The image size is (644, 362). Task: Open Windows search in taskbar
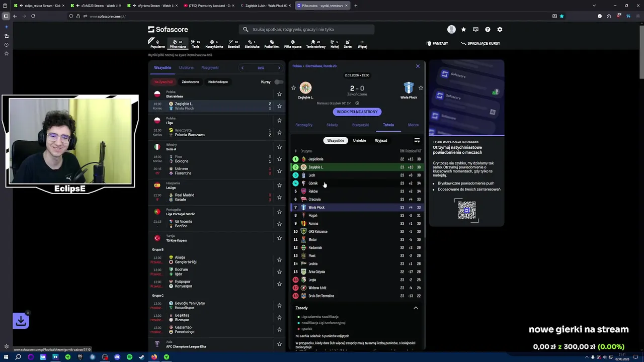tap(18, 357)
